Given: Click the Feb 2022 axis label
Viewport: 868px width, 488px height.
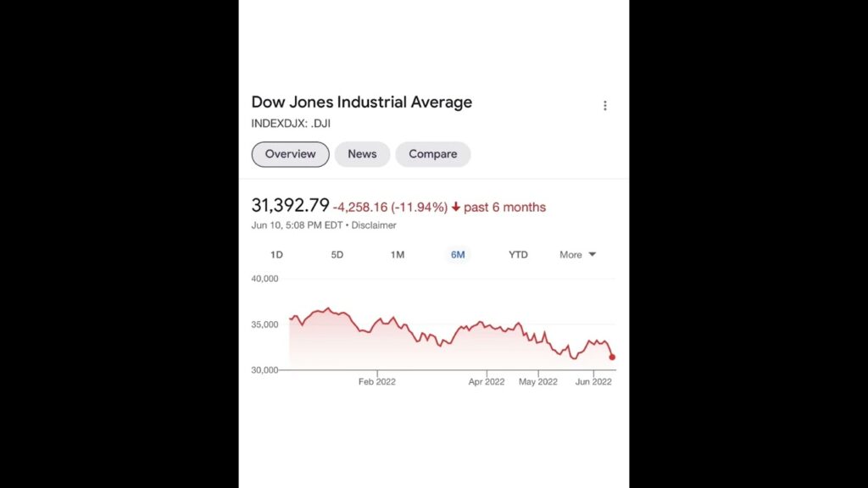Looking at the screenshot, I should point(376,382).
